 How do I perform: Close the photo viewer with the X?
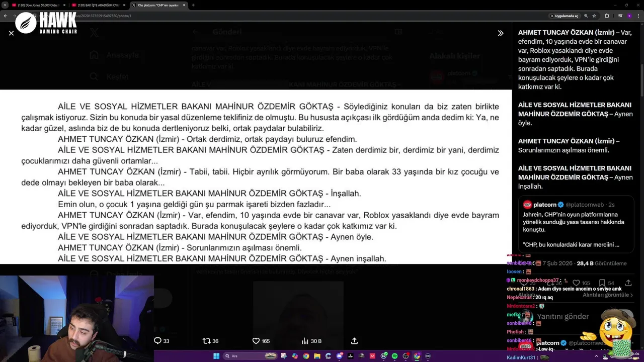click(x=11, y=33)
